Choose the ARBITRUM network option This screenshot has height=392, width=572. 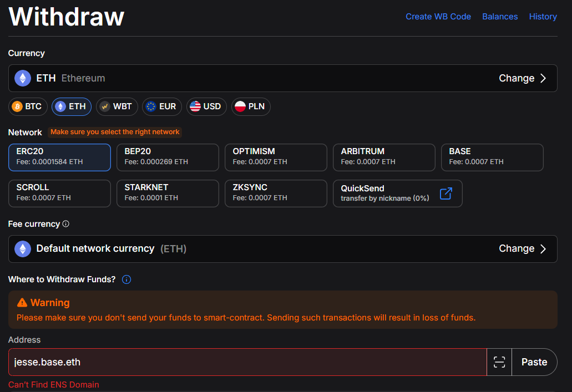tap(384, 157)
